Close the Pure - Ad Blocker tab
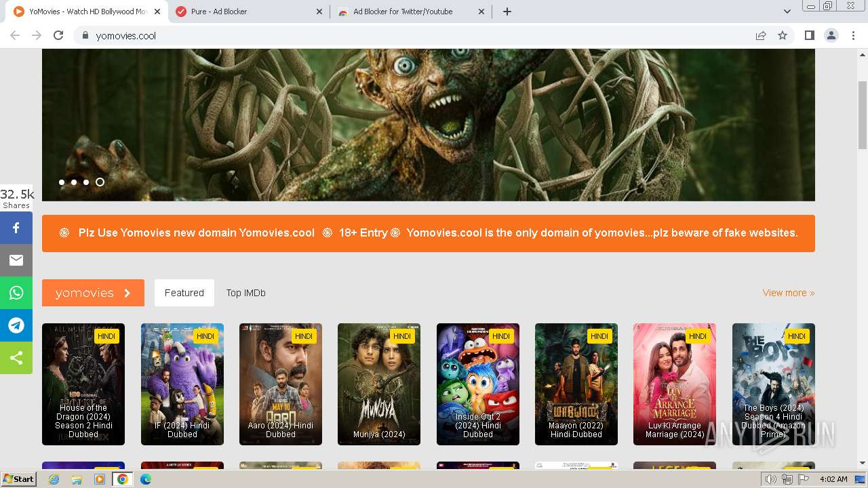Screen dimensions: 868x488 (320, 12)
